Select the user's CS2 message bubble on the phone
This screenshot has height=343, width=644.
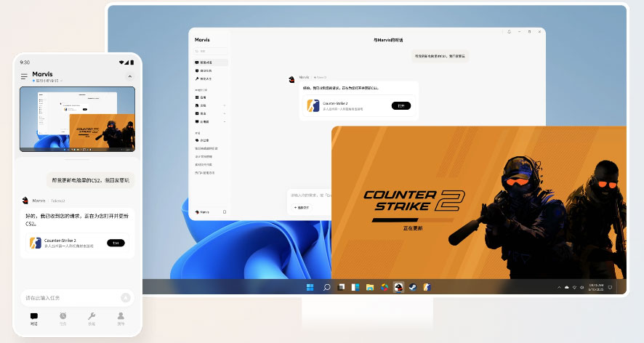click(90, 180)
